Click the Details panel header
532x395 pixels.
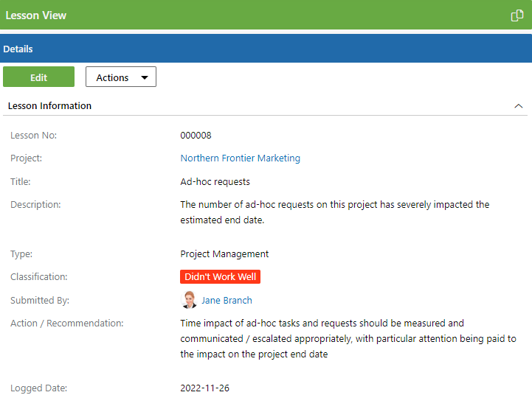coord(266,49)
